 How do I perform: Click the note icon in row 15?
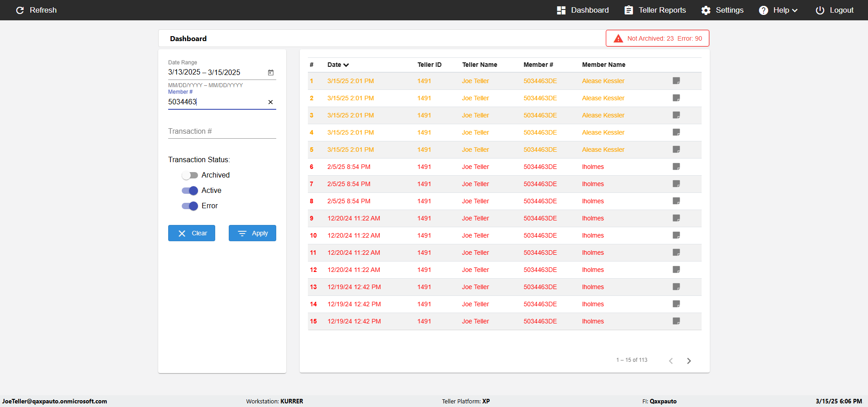676,321
